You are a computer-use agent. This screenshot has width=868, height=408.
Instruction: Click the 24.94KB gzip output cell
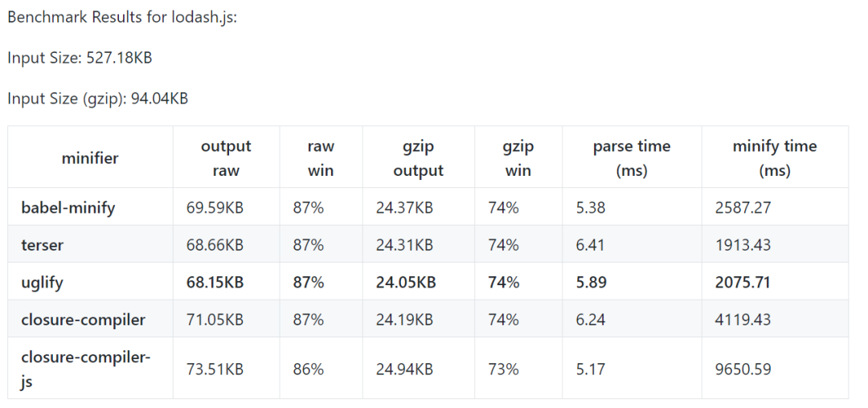click(x=404, y=369)
